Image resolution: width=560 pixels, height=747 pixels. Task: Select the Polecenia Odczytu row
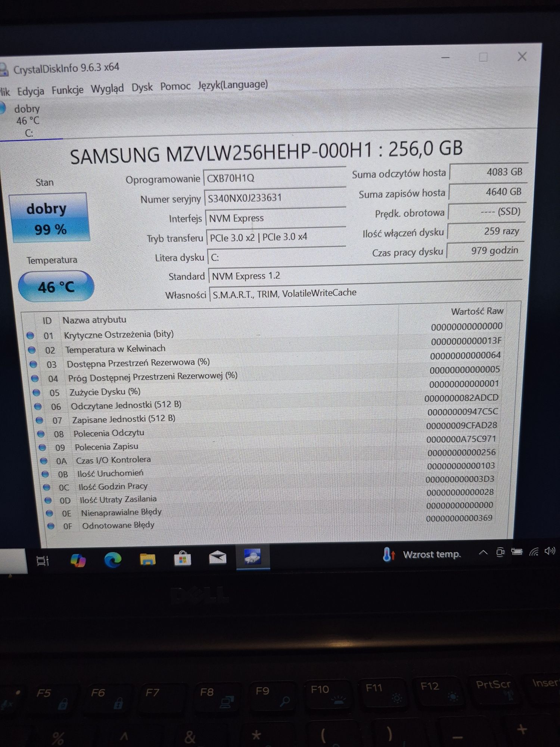coord(267,430)
